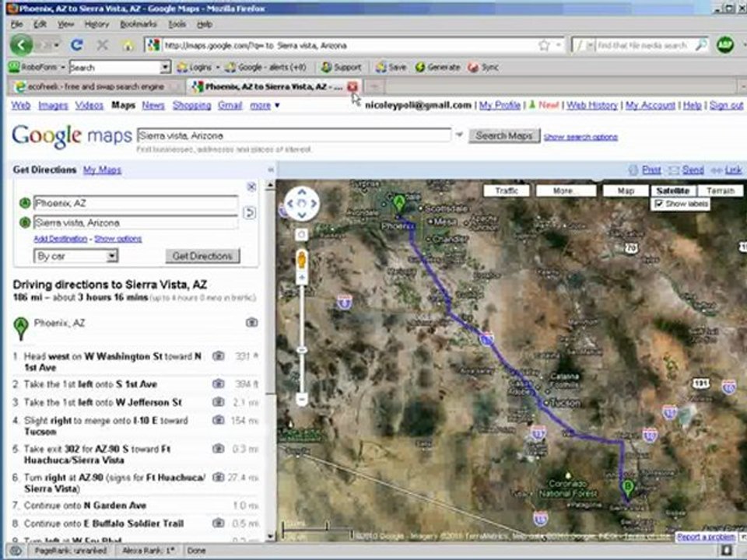Open the View menu
747x560 pixels.
[65, 24]
